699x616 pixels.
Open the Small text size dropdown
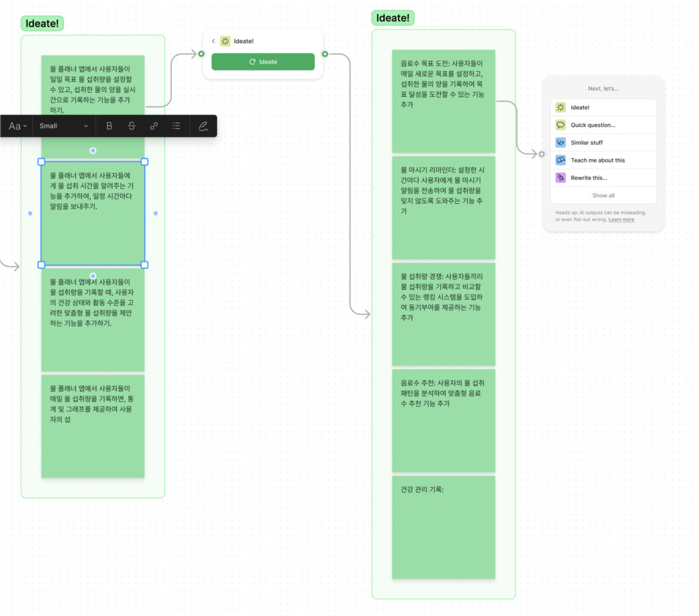point(63,126)
